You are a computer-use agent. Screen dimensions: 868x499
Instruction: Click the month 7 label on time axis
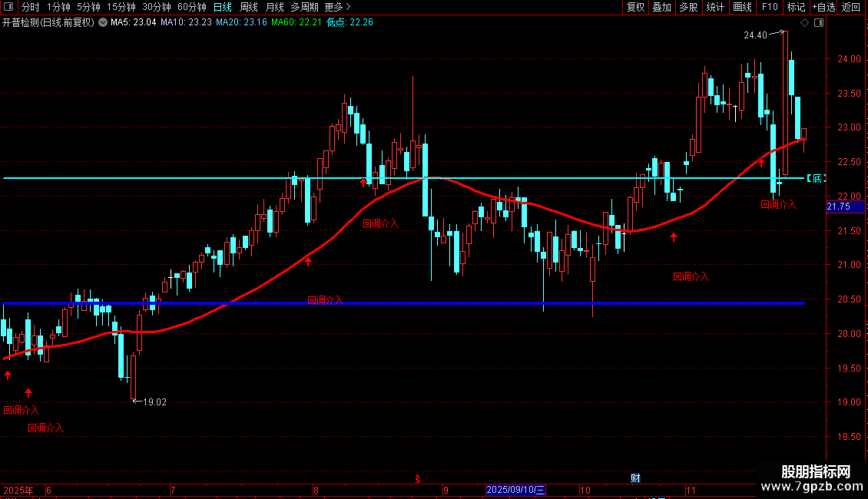[174, 490]
